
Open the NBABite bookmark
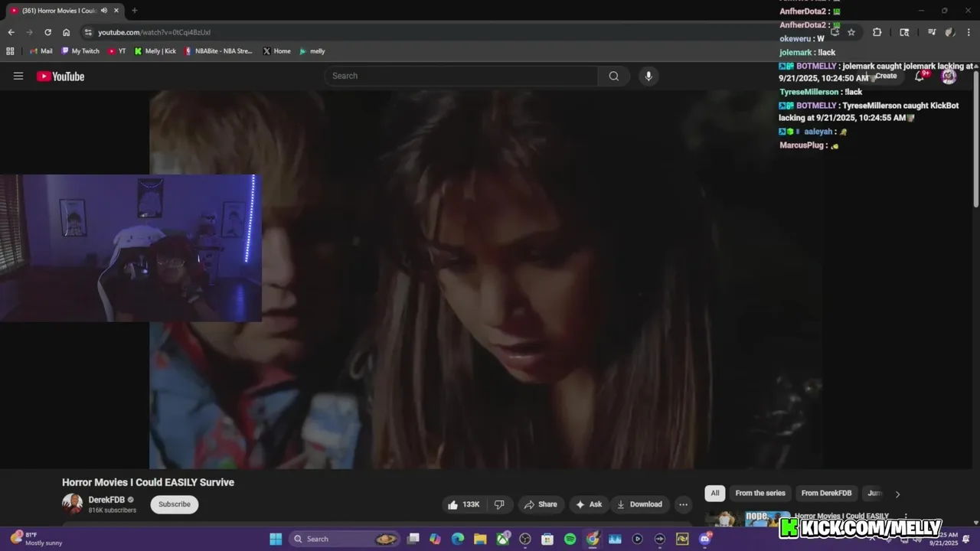[x=218, y=51]
